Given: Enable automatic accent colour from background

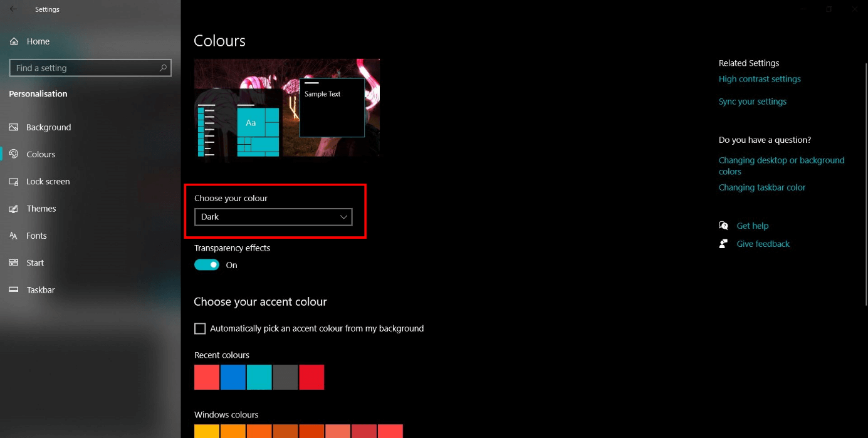Looking at the screenshot, I should [199, 328].
